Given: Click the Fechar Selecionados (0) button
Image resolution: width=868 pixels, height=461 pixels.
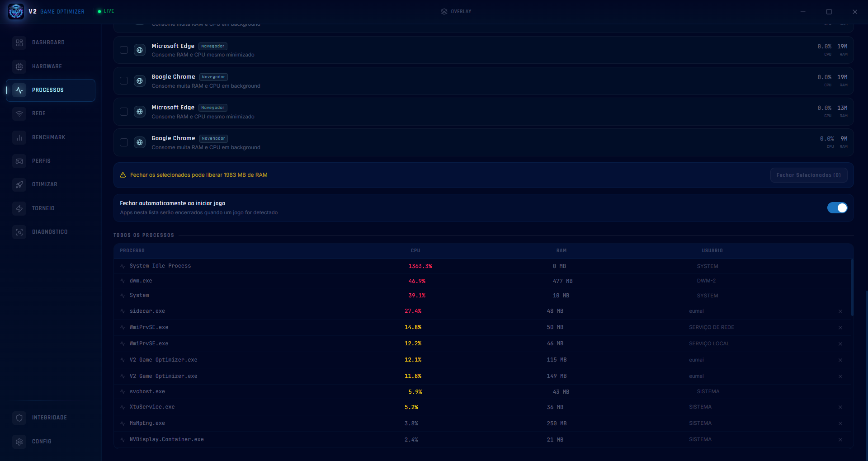Looking at the screenshot, I should tap(809, 175).
